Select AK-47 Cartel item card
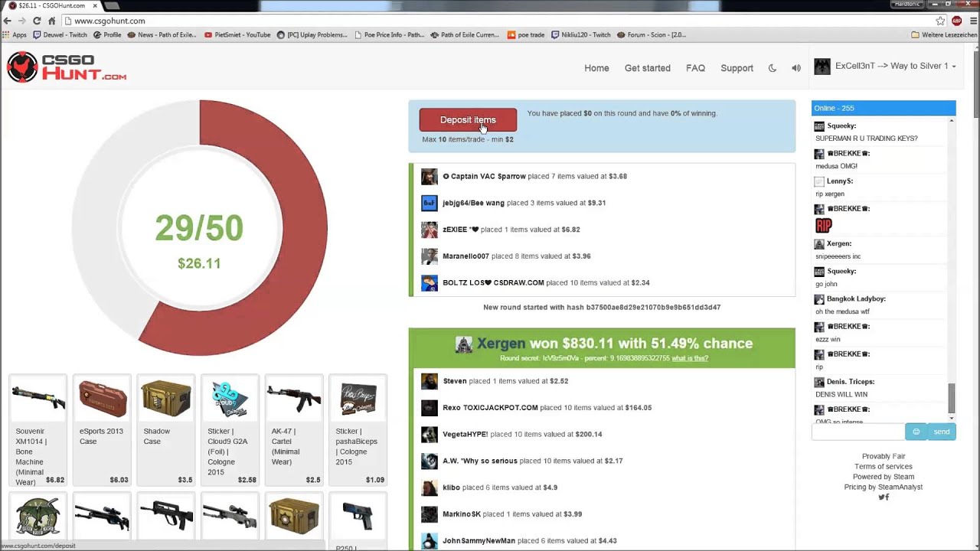 [294, 430]
